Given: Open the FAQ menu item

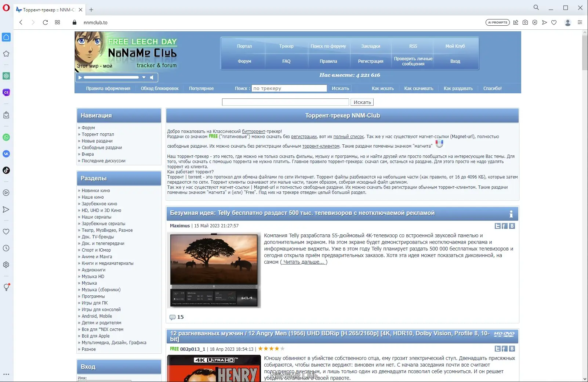Looking at the screenshot, I should pyautogui.click(x=286, y=61).
